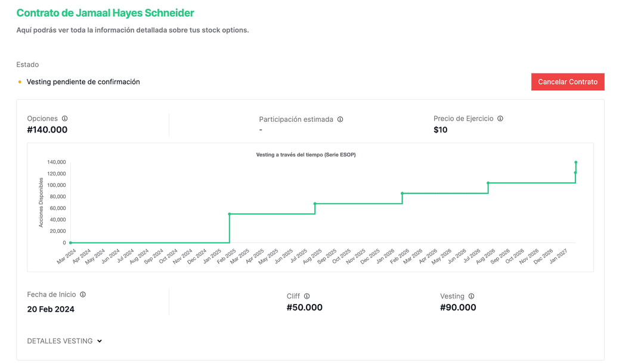Click the Vesting pendiente de confirmación status text

83,82
